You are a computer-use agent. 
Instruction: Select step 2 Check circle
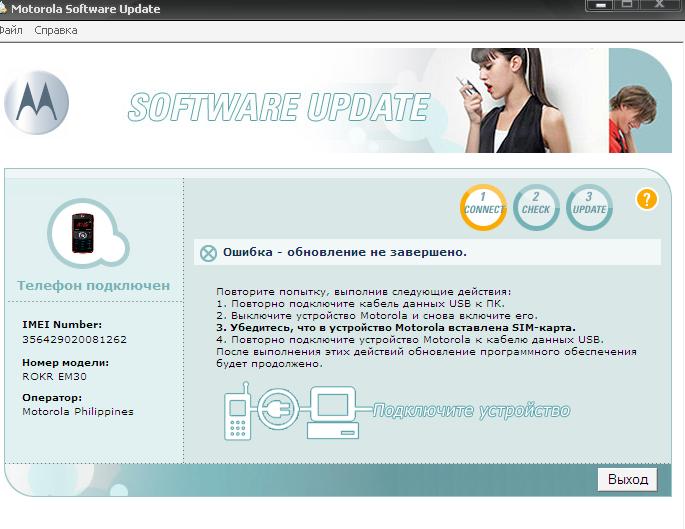[x=536, y=207]
